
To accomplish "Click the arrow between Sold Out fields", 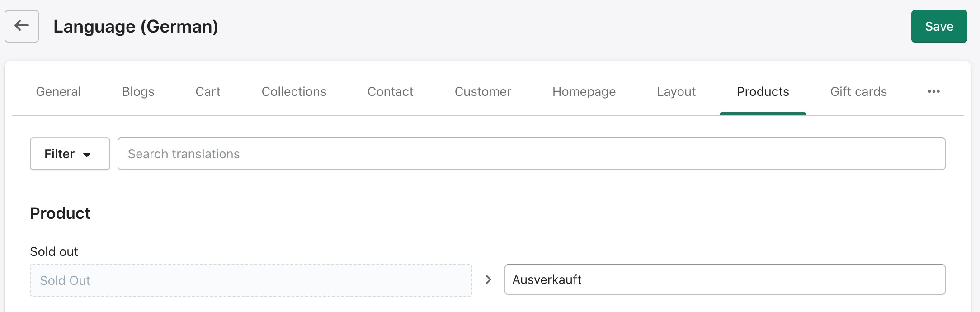I will point(488,280).
